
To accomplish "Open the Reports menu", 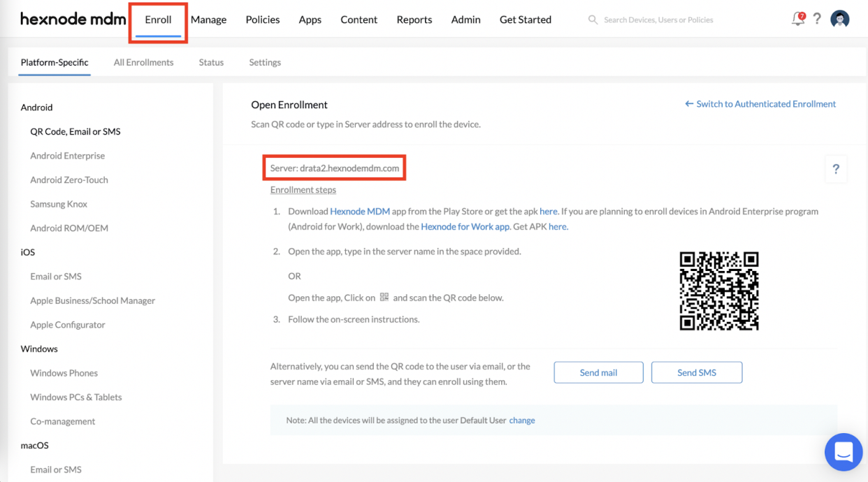I will pyautogui.click(x=414, y=20).
